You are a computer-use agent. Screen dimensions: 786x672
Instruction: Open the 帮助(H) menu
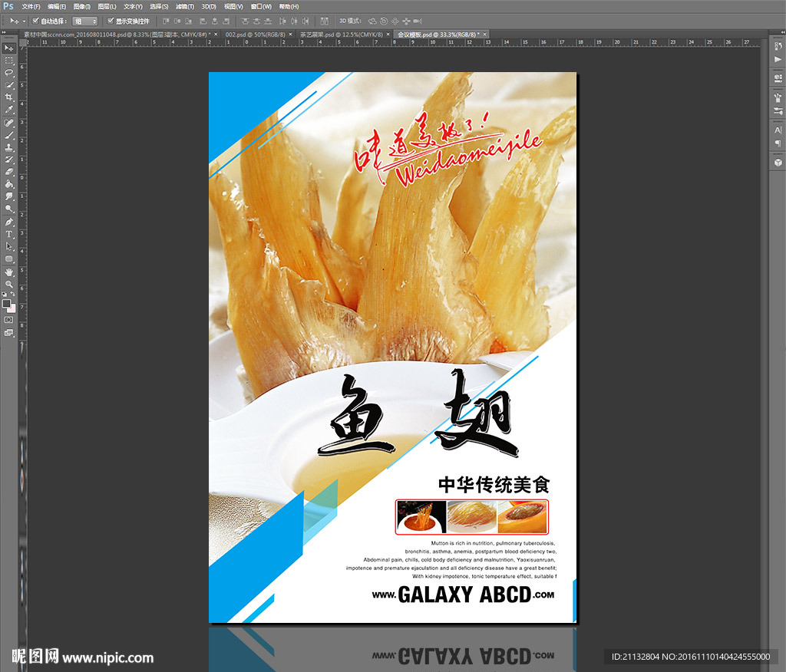pyautogui.click(x=289, y=6)
